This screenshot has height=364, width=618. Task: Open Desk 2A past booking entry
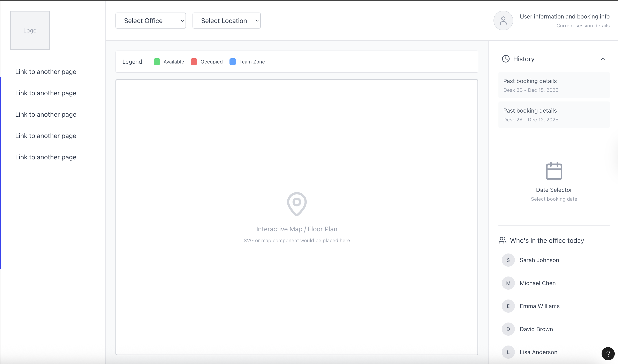[x=554, y=115]
